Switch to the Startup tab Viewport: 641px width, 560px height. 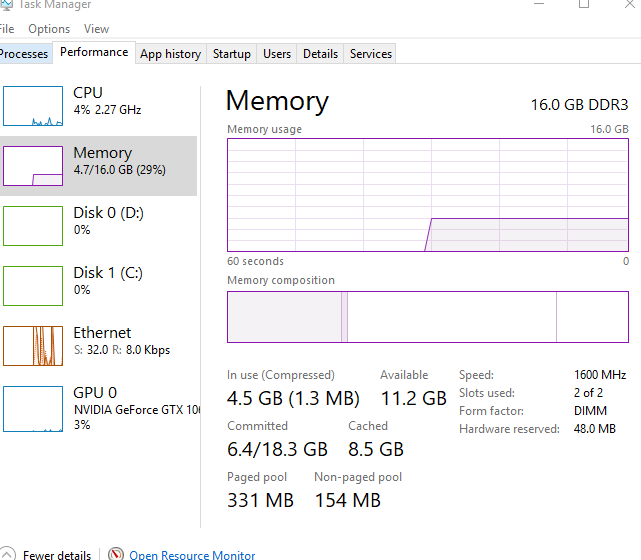232,54
